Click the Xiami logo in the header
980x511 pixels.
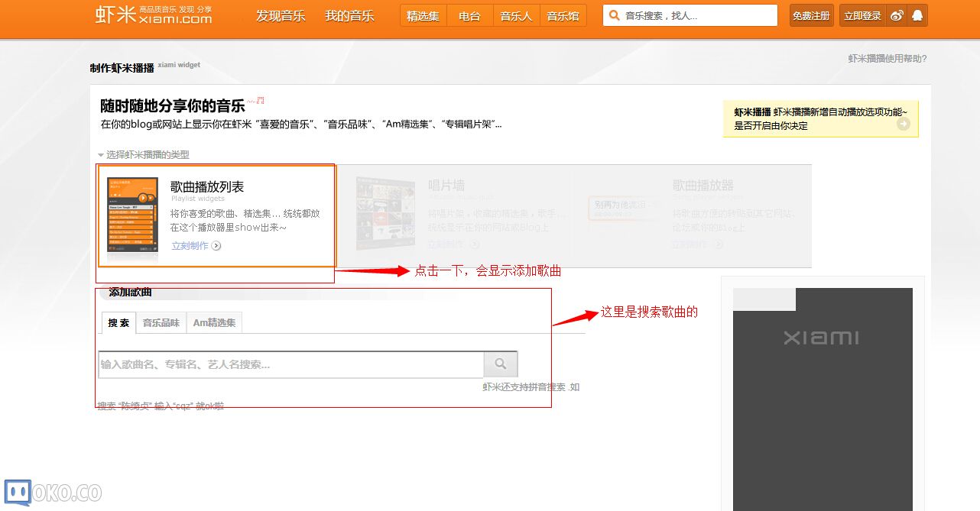tap(154, 15)
